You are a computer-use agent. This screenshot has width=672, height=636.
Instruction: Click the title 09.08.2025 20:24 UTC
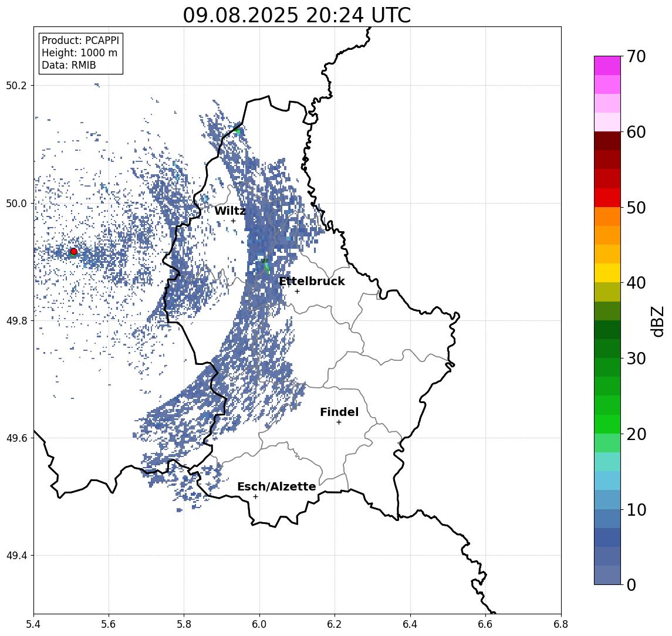[x=297, y=15]
